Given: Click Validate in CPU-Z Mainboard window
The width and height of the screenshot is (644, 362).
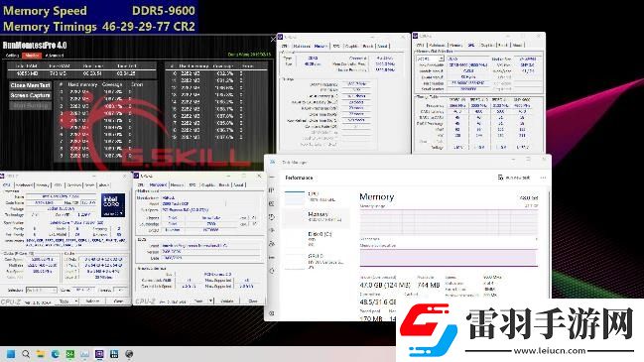Looking at the screenshot, I should pyautogui.click(x=227, y=301).
